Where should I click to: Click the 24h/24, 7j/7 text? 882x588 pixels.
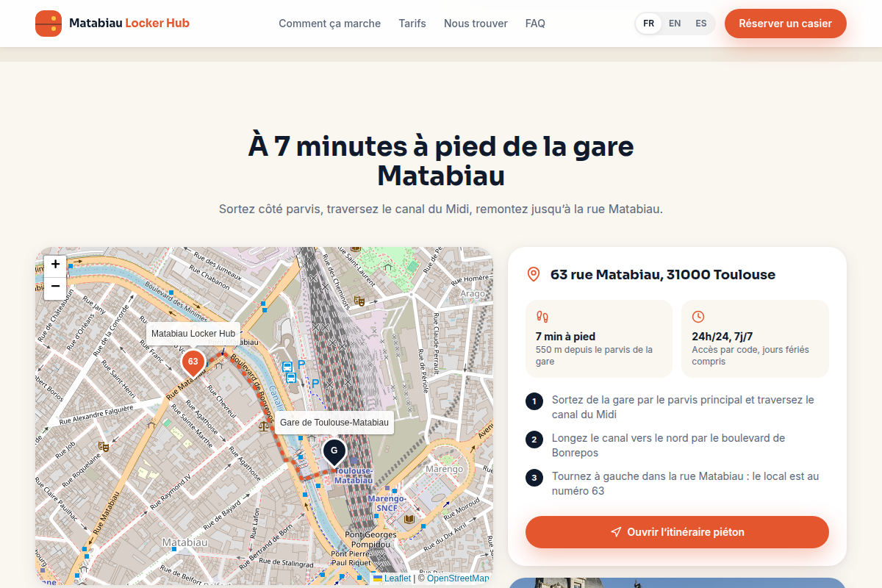[x=723, y=337]
